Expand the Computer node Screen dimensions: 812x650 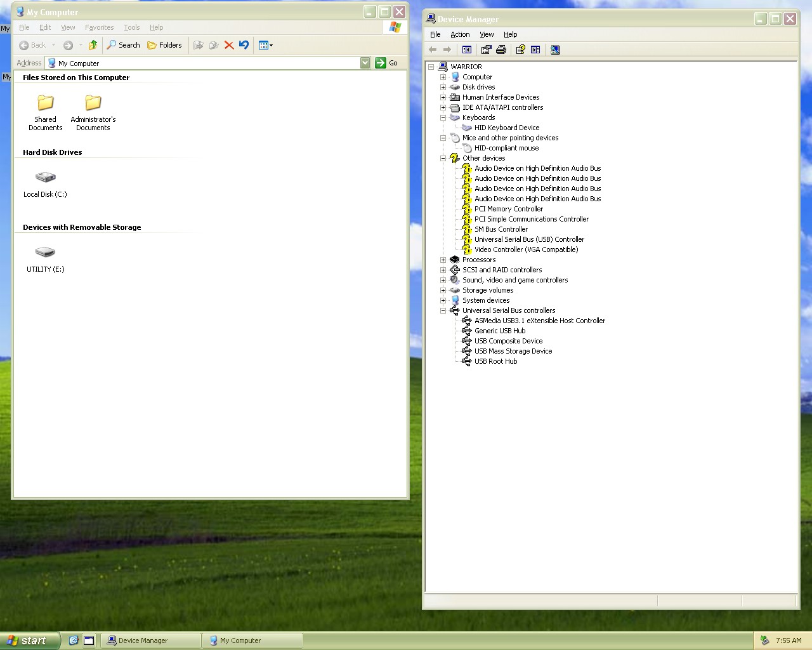443,77
